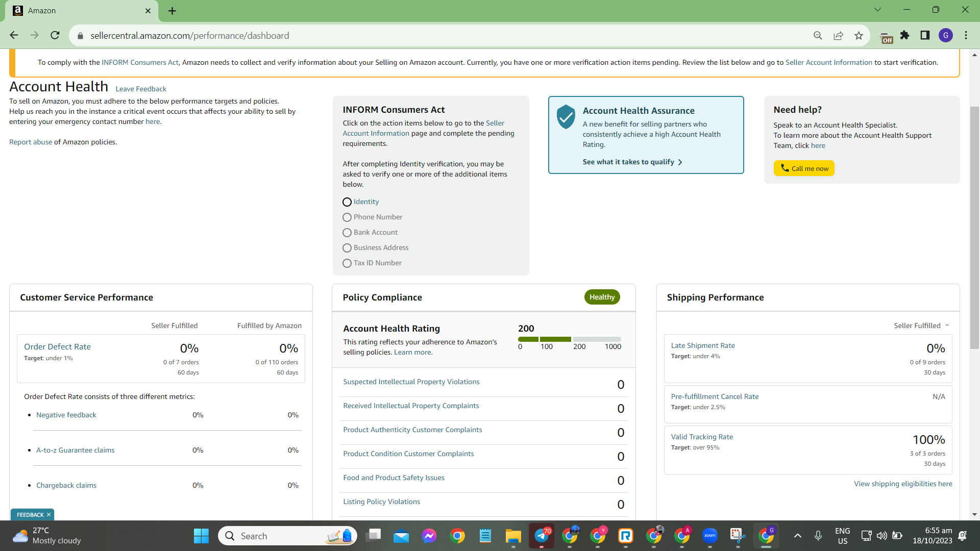Select the Bank Account verification item
Viewport: 980px width, 551px height.
pos(370,233)
